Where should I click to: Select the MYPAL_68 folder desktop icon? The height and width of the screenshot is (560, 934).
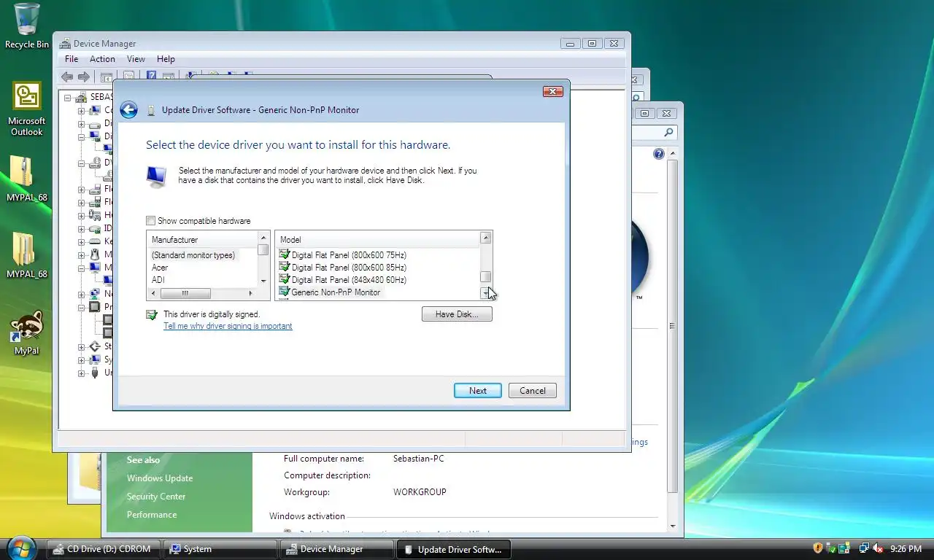tap(27, 255)
